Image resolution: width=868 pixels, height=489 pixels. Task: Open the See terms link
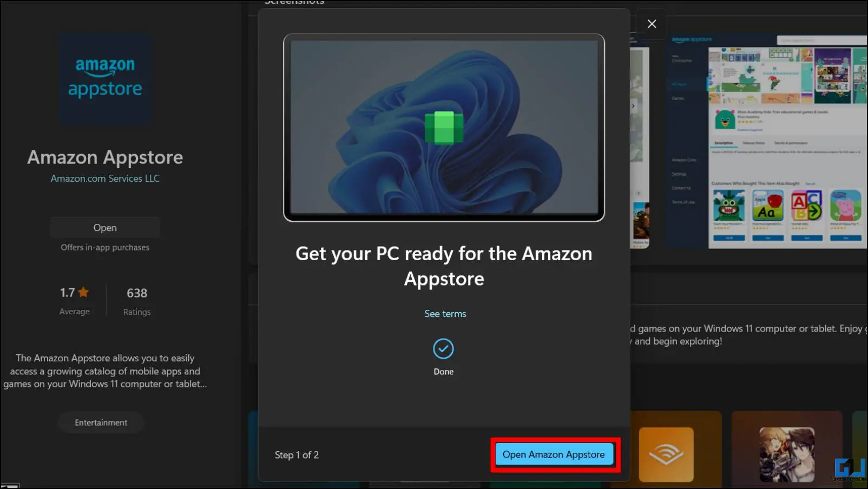445,314
